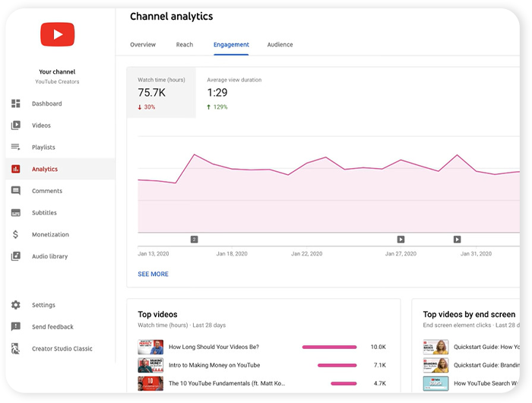This screenshot has width=532, height=403.
Task: Open 'Intro to Making Money on YouTube' title
Action: pyautogui.click(x=214, y=365)
